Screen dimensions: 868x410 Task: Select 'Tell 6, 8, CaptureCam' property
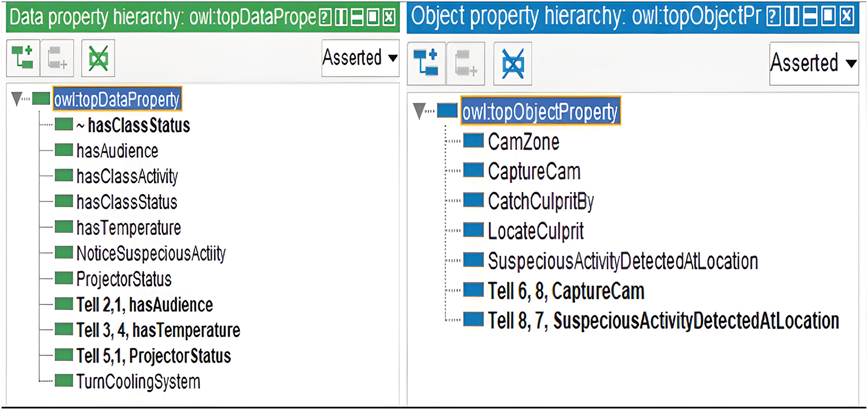point(565,291)
